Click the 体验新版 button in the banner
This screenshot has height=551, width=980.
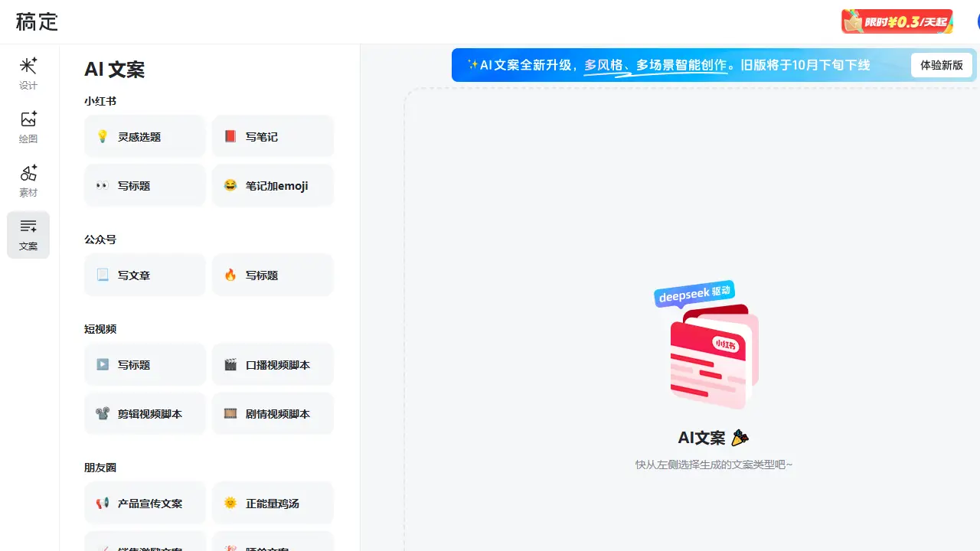coord(942,65)
